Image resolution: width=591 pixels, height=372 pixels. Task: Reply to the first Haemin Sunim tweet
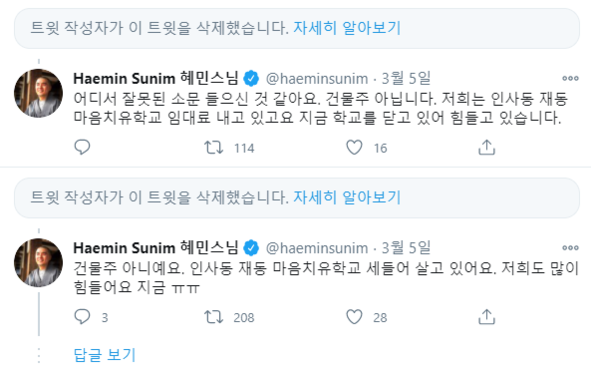[x=82, y=147]
